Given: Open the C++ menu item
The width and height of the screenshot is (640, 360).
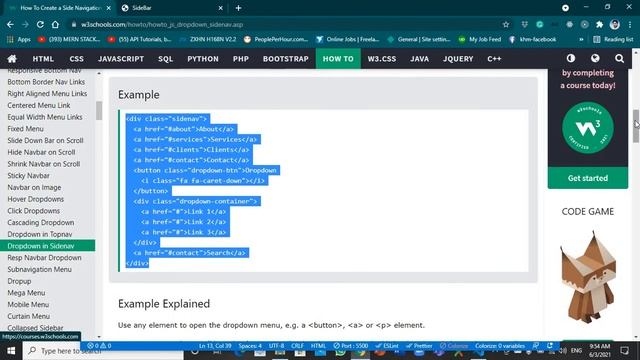Looking at the screenshot, I should (494, 59).
